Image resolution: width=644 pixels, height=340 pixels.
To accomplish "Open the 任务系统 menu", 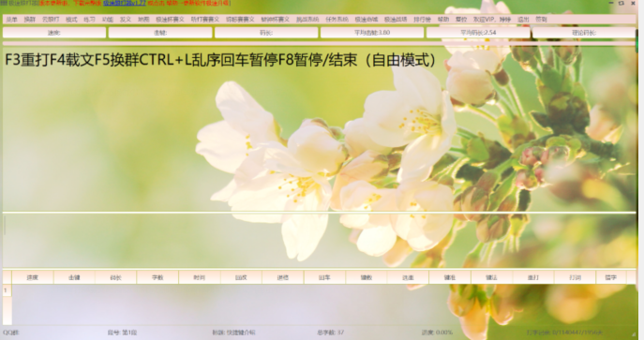I will 337,20.
